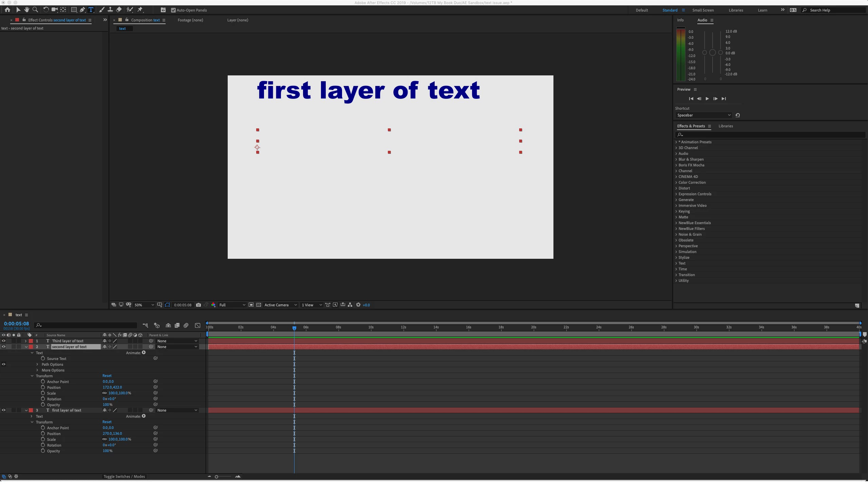Switch to the Small Screen workspace

[703, 10]
